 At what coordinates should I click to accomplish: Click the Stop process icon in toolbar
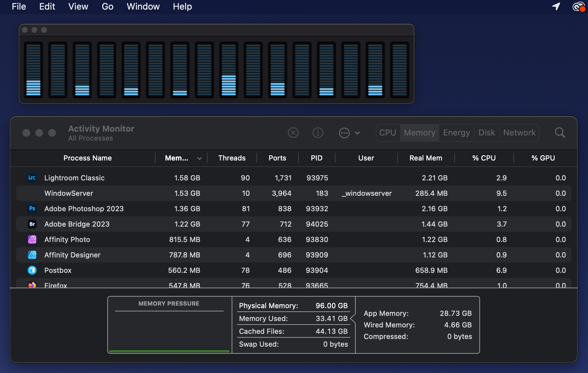[x=293, y=133]
